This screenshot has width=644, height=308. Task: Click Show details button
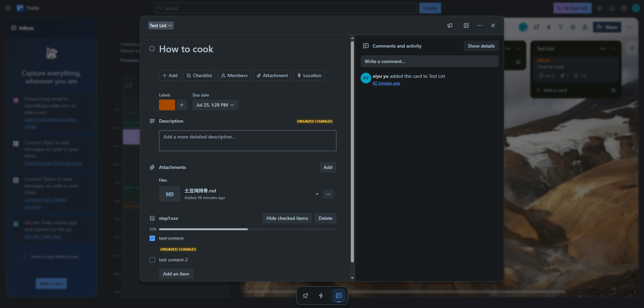click(x=481, y=46)
